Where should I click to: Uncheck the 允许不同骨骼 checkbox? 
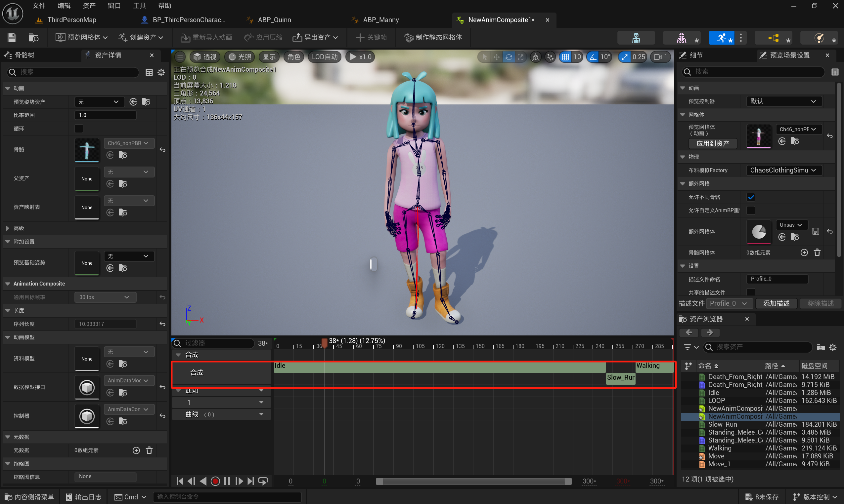(750, 197)
